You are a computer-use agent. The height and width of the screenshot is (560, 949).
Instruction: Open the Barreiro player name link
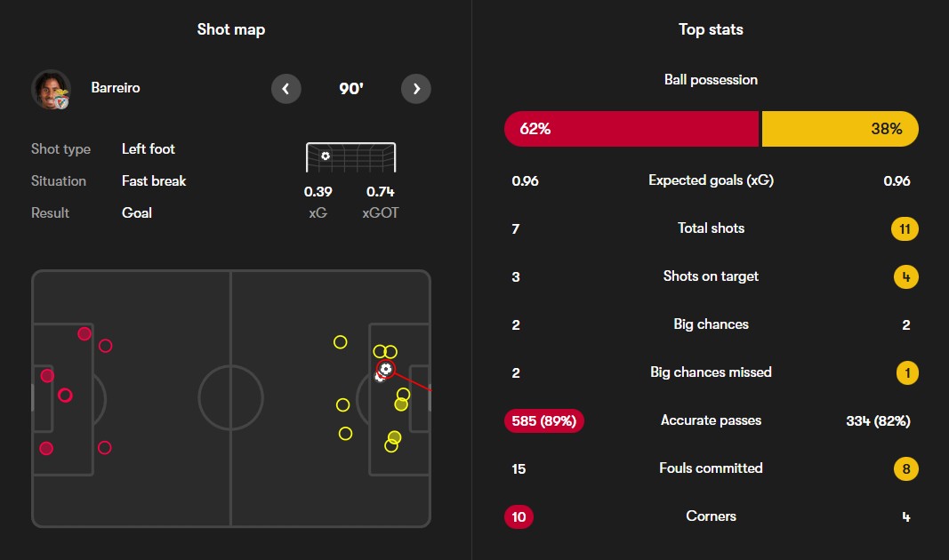coord(116,88)
